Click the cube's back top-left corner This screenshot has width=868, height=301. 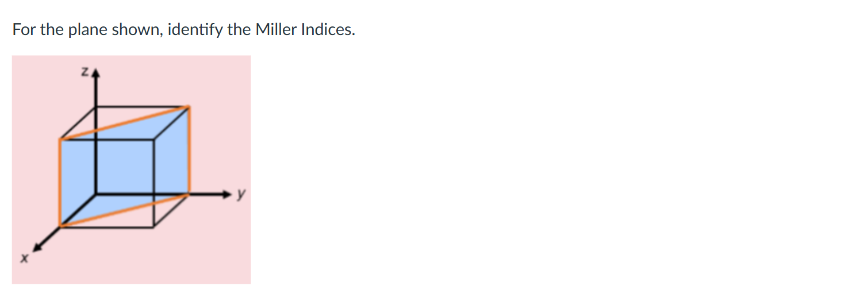pyautogui.click(x=96, y=107)
